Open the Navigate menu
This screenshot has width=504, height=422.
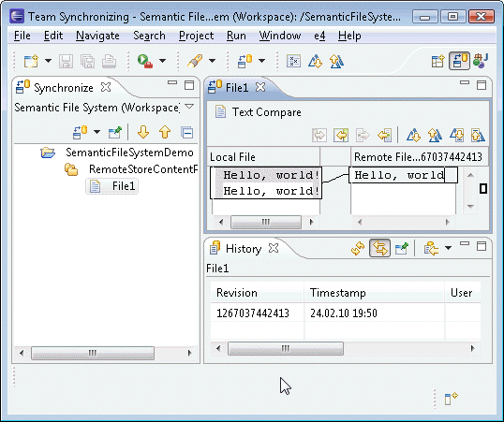click(97, 36)
